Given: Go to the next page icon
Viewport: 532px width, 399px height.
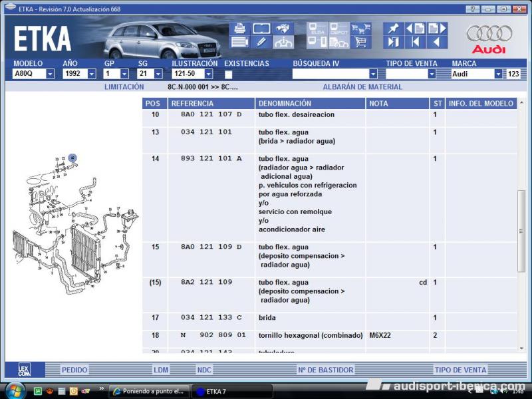Looking at the screenshot, I should [437, 29].
